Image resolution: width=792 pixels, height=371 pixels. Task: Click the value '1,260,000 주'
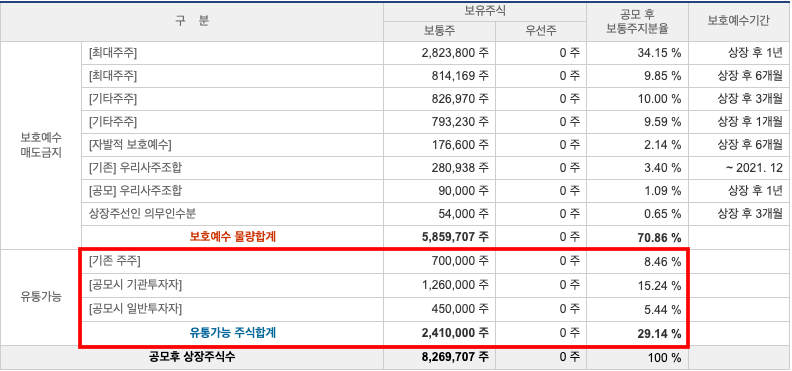click(455, 285)
